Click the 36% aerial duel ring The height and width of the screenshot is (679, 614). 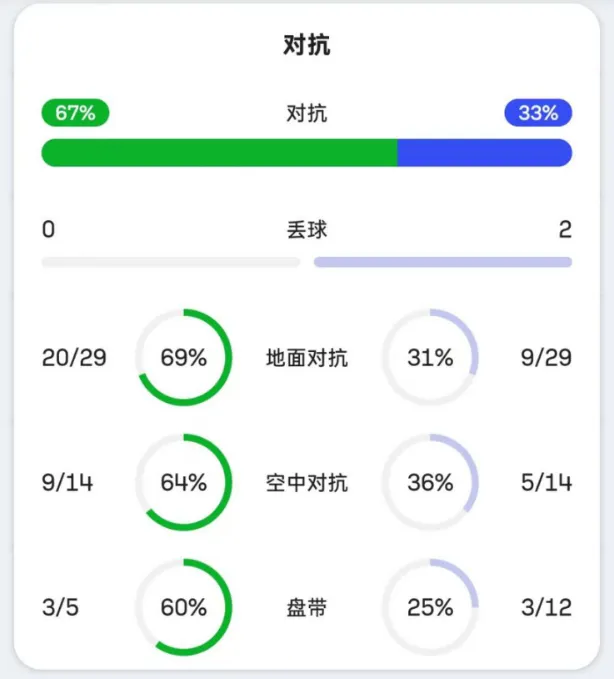point(430,483)
